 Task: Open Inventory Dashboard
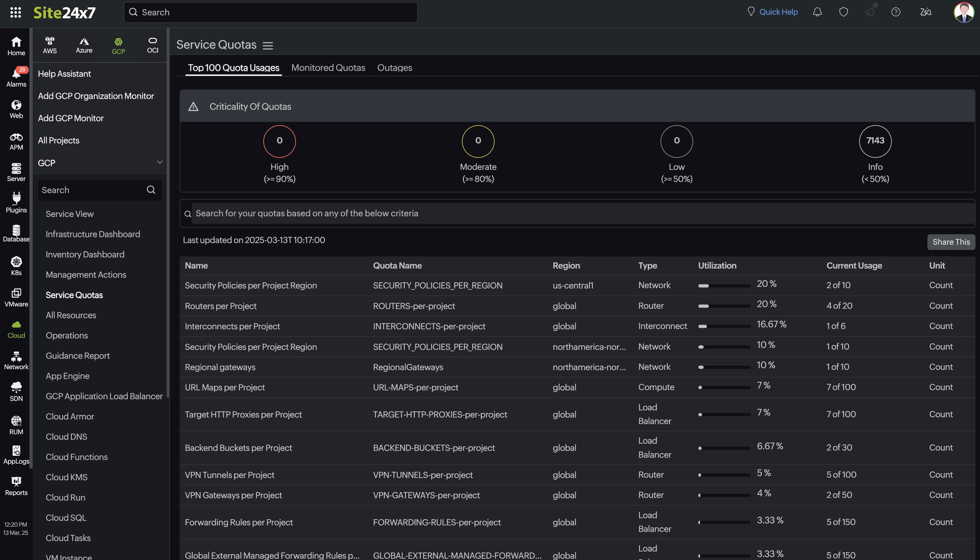point(85,255)
